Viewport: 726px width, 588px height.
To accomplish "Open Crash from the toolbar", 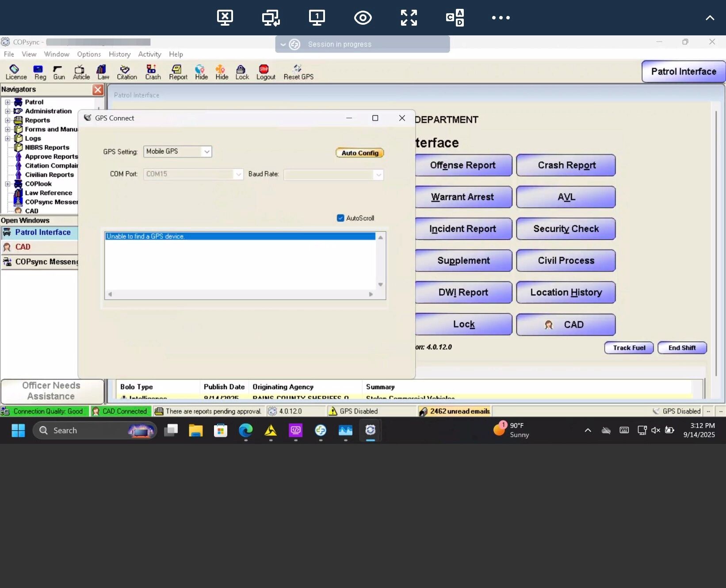I will coord(153,72).
